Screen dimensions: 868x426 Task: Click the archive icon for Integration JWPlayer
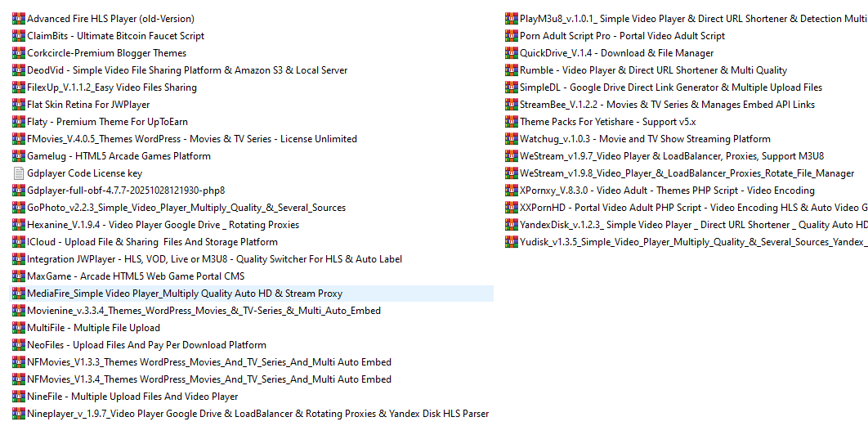point(19,259)
